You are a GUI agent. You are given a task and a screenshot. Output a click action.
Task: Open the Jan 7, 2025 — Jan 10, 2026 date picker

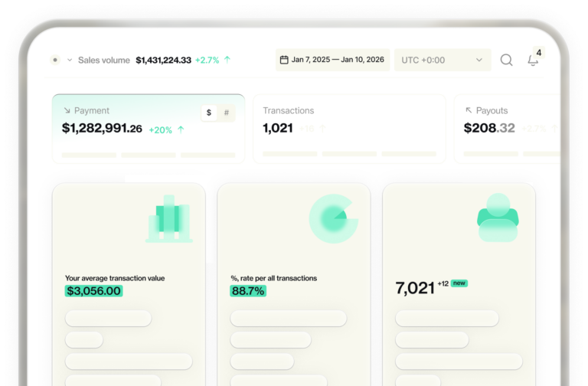point(332,60)
